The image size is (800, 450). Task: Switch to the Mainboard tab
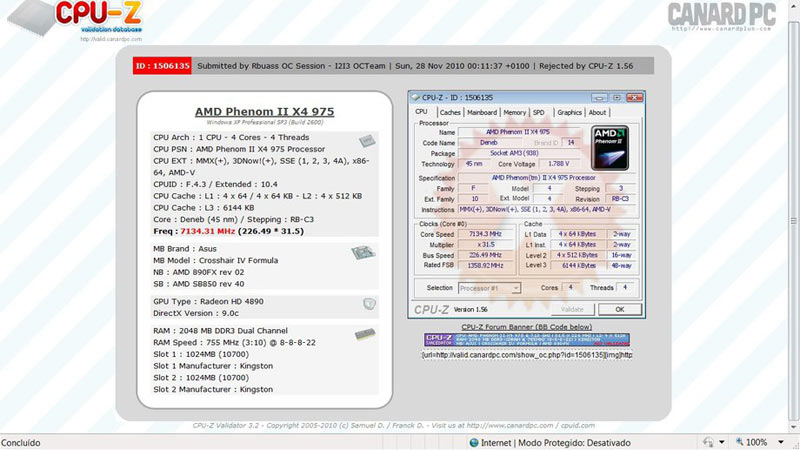(x=482, y=113)
